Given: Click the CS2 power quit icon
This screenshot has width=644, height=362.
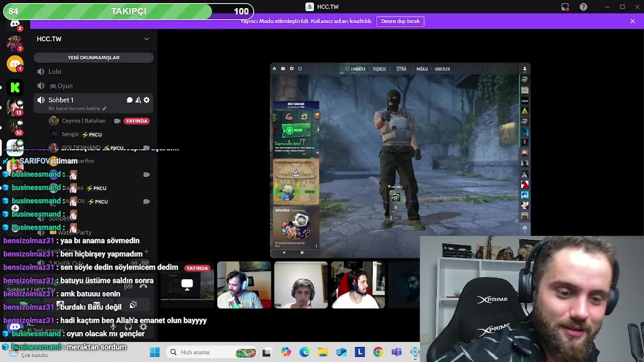Looking at the screenshot, I should (x=300, y=69).
